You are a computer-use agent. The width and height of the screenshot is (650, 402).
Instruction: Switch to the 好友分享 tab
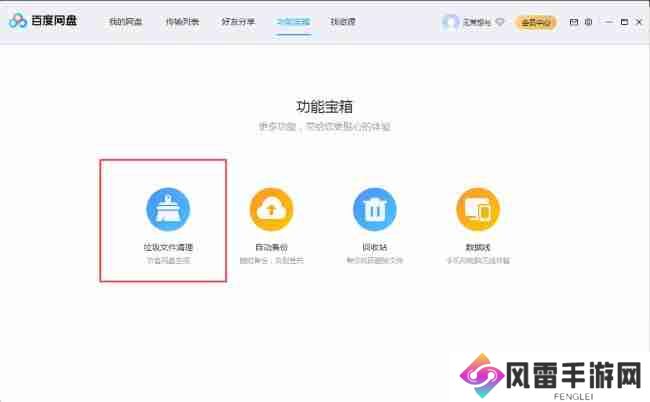coord(238,22)
